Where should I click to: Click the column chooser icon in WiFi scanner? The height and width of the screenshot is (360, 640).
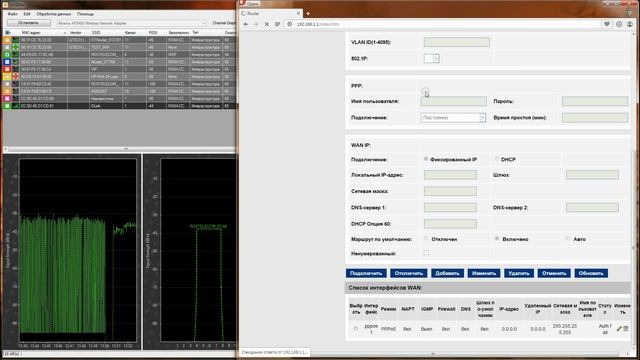point(8,32)
